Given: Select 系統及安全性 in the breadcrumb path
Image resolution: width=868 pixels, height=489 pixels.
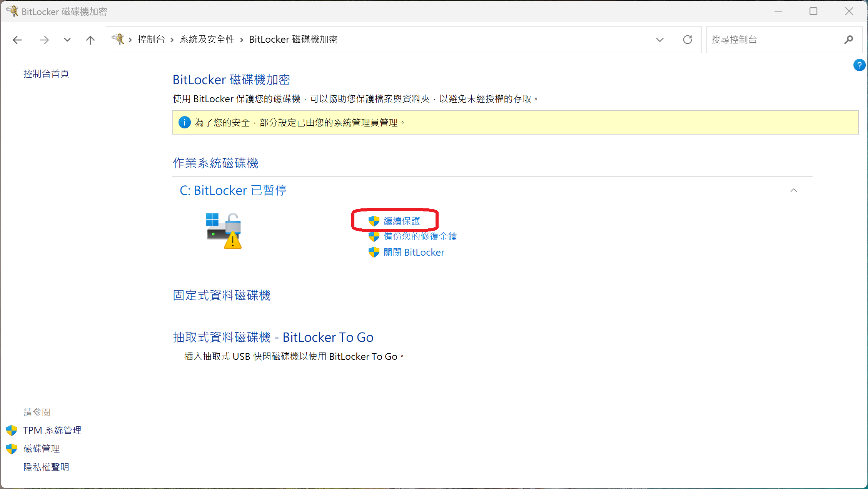Looking at the screenshot, I should (207, 39).
